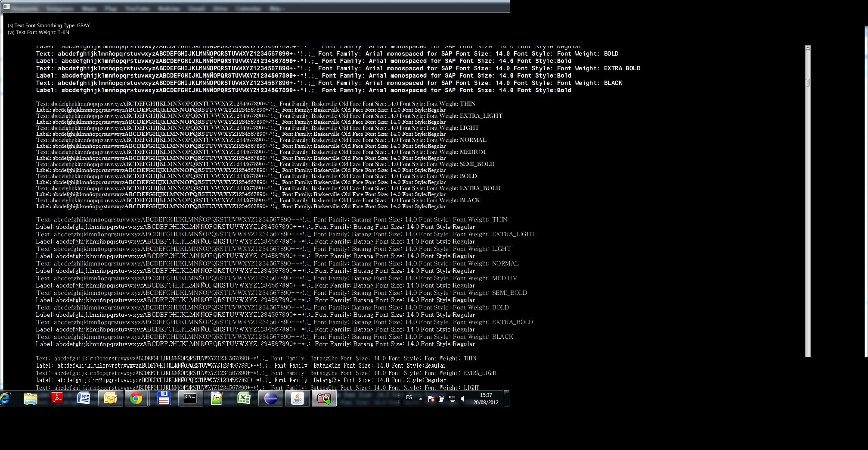The image size is (868, 450).
Task: Open Windows Explorer folder icon
Action: coord(31,399)
